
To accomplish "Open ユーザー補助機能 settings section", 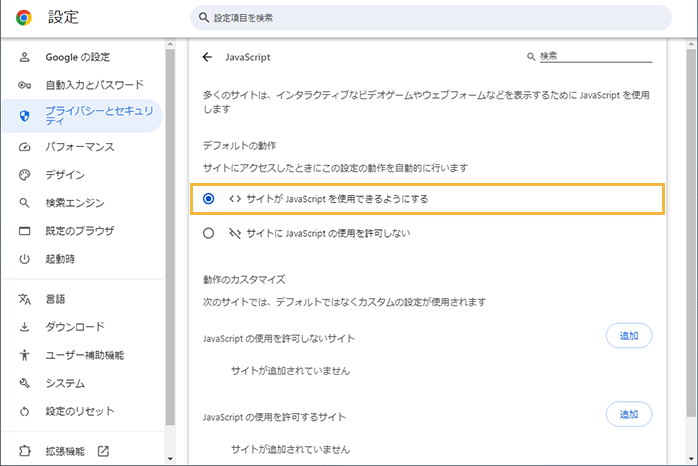I will pos(83,355).
